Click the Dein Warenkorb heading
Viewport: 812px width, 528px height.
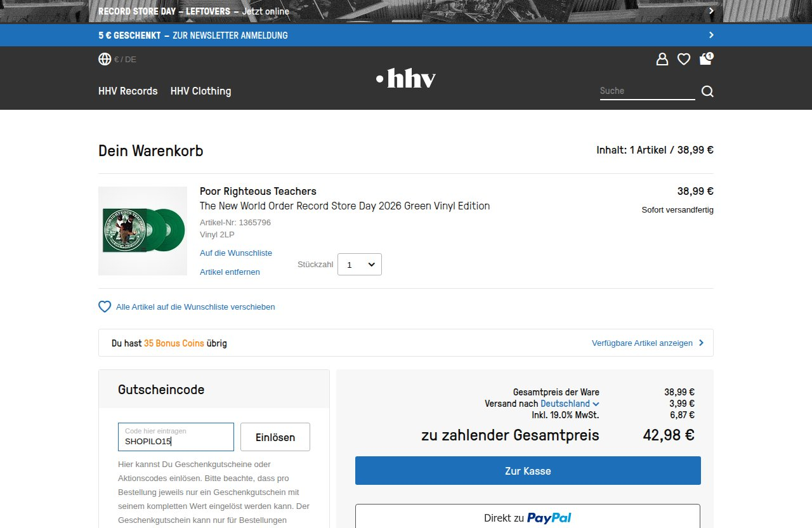point(151,151)
